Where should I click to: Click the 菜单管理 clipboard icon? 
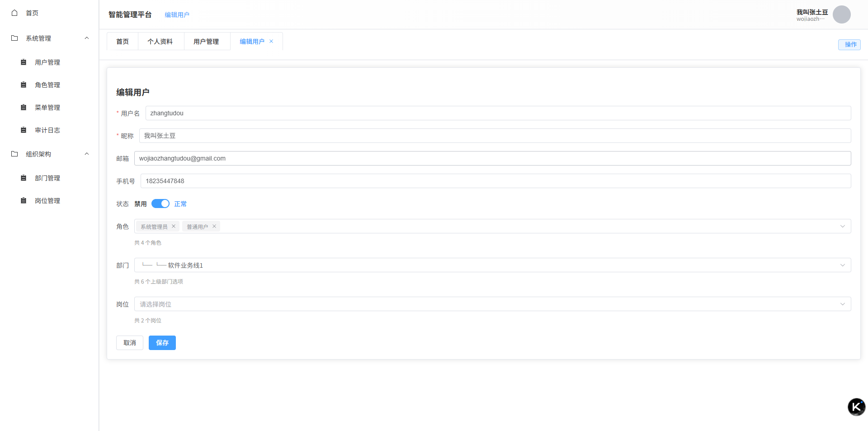coord(24,107)
